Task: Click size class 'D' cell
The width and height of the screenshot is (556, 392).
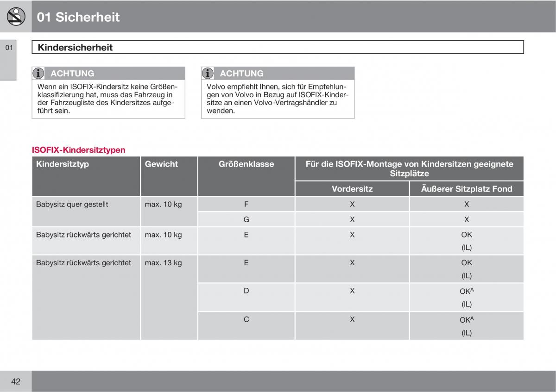Action: pos(246,291)
